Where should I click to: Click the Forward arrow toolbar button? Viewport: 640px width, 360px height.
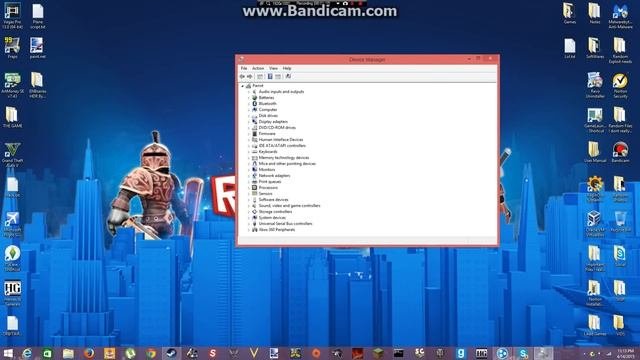tap(250, 76)
